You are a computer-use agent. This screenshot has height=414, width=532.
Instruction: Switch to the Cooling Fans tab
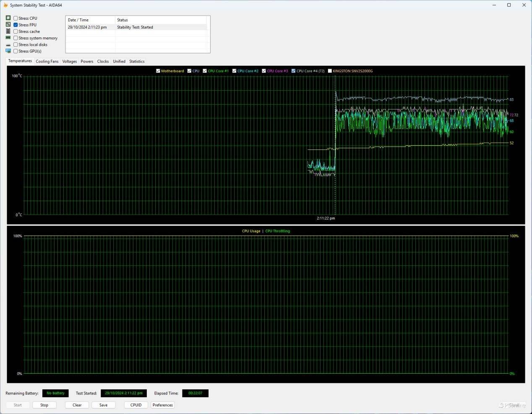click(47, 61)
